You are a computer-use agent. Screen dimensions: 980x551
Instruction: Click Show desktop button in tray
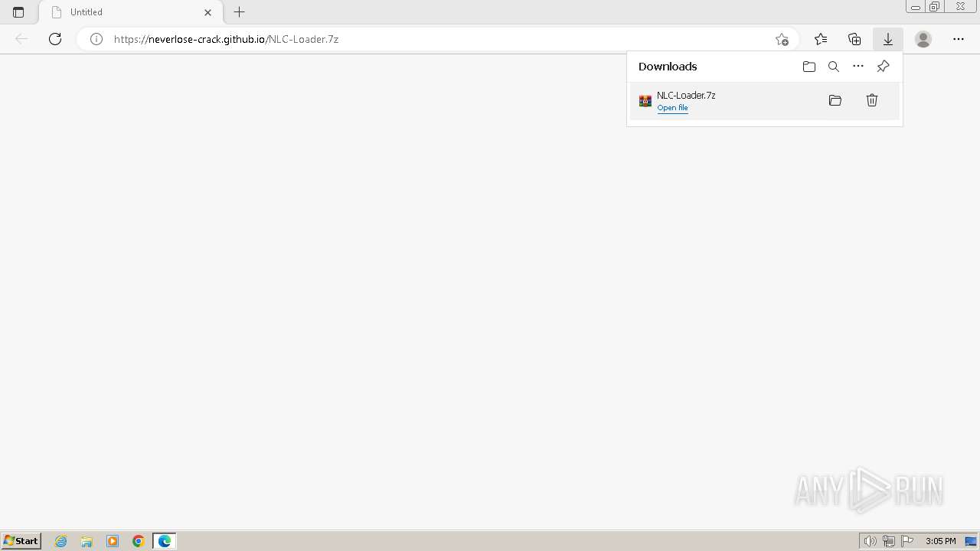click(971, 541)
